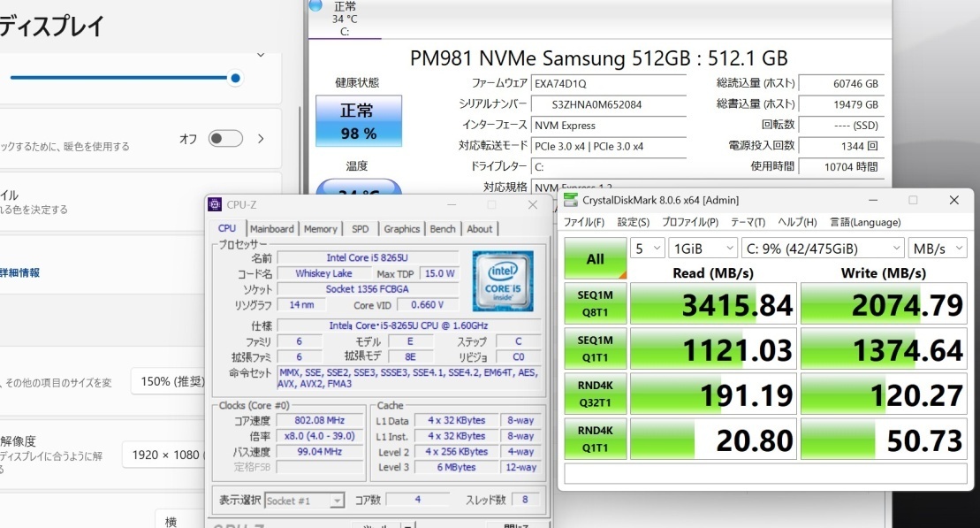Collapse the brightness section chevron
Image resolution: width=980 pixels, height=528 pixels.
point(261,55)
